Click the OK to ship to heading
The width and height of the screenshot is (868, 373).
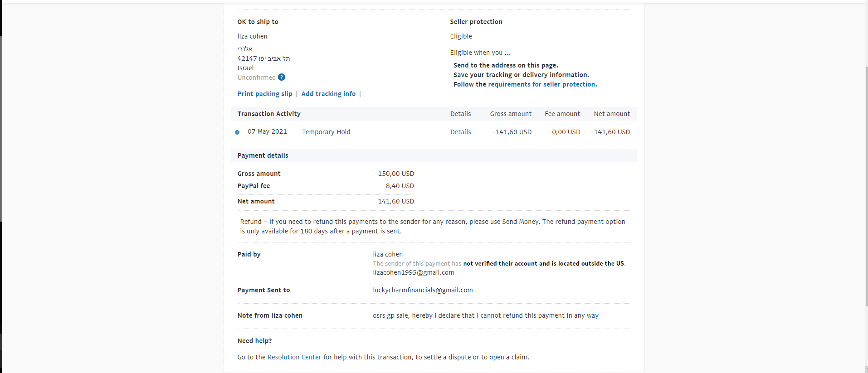tap(258, 22)
